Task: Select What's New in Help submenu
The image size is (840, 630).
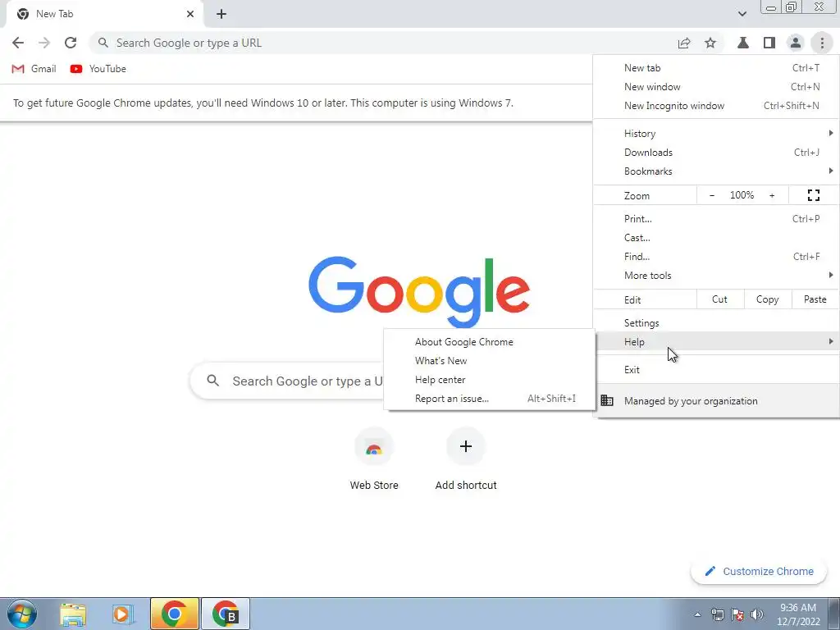Action: click(490, 361)
